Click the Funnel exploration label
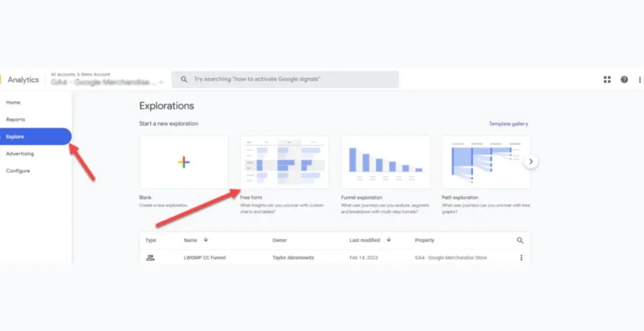The height and width of the screenshot is (331, 644). (x=362, y=198)
